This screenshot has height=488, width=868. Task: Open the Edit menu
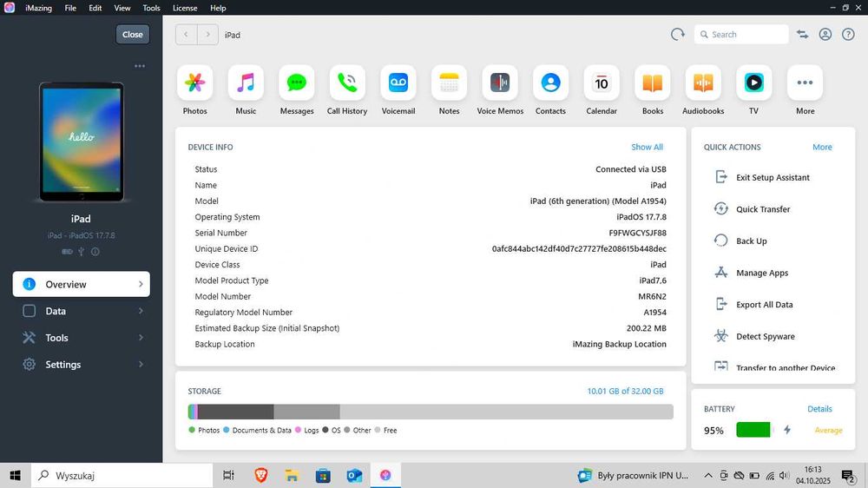95,8
